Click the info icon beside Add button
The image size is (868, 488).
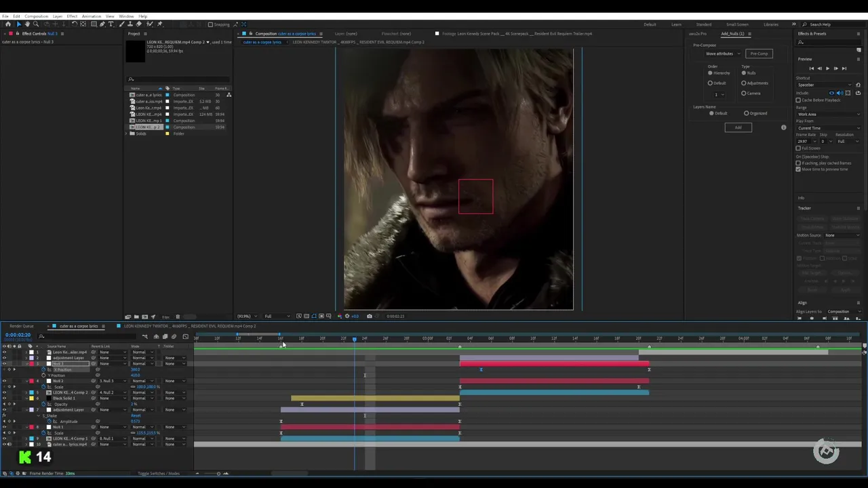click(783, 127)
